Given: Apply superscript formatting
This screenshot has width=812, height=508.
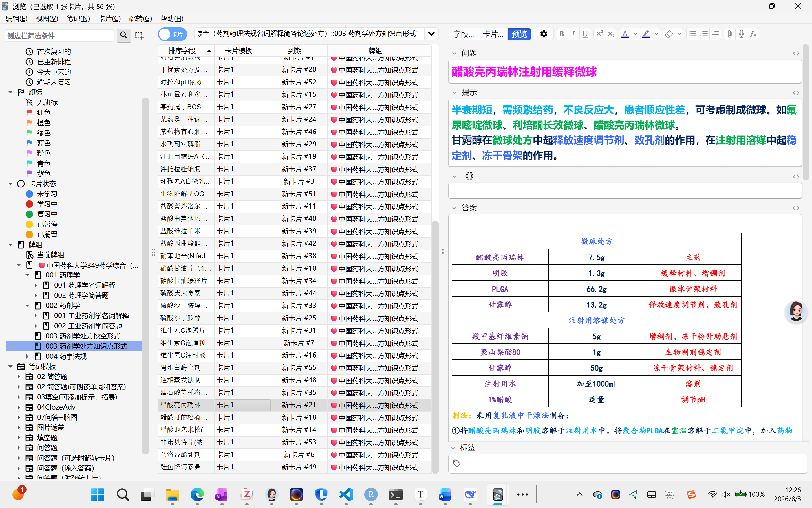Looking at the screenshot, I should click(599, 34).
